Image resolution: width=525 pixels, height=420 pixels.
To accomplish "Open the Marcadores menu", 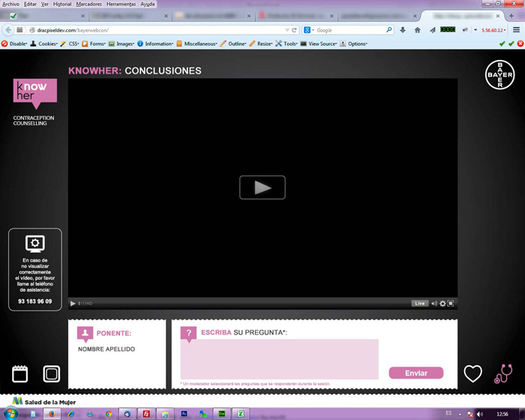I will tap(88, 4).
